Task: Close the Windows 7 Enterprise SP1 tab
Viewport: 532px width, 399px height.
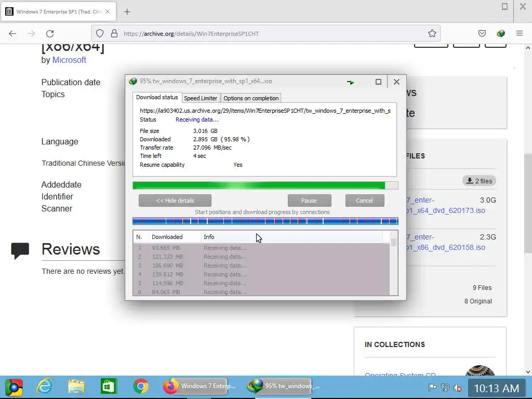Action: 108,11
